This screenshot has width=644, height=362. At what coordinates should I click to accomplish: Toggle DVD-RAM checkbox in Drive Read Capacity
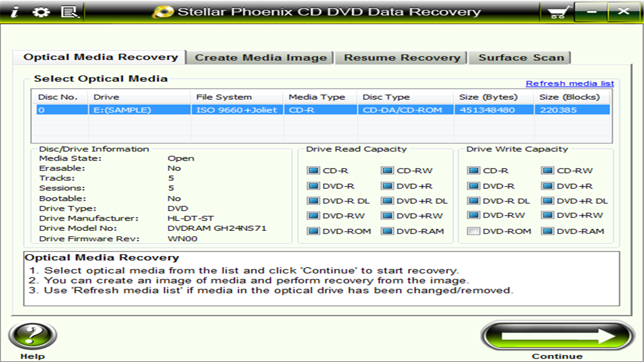[387, 231]
